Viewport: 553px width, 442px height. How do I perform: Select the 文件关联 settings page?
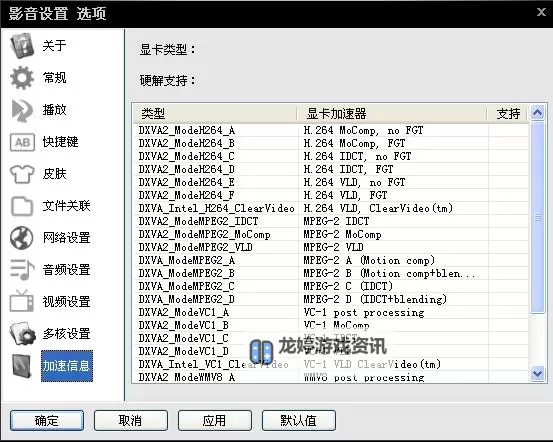click(x=66, y=206)
